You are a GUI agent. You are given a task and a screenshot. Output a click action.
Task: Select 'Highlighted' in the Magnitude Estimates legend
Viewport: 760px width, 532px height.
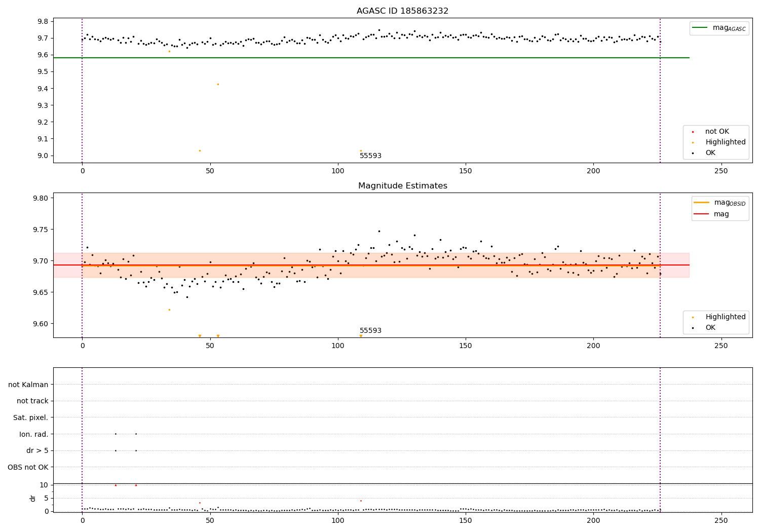[x=726, y=317]
